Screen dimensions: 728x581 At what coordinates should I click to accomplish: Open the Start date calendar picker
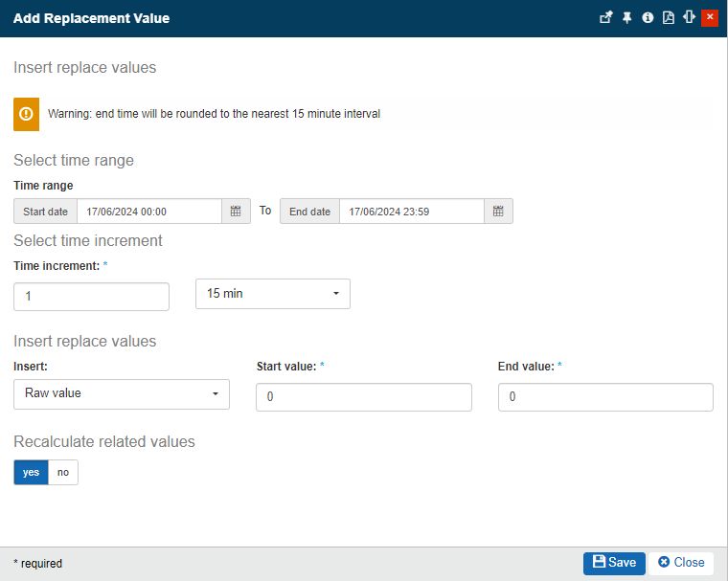237,212
